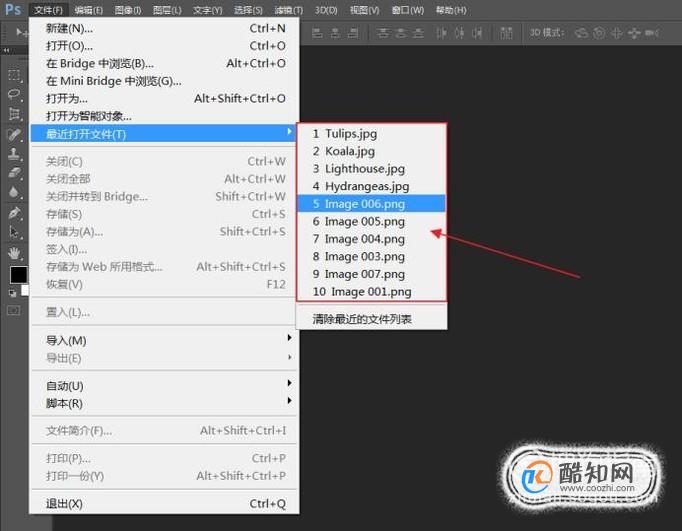Screen dimensions: 682x531
Task: Select the Eraser tool
Action: [14, 173]
